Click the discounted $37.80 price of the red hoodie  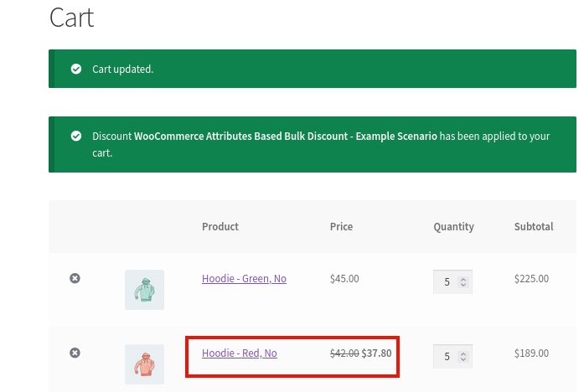tap(376, 353)
